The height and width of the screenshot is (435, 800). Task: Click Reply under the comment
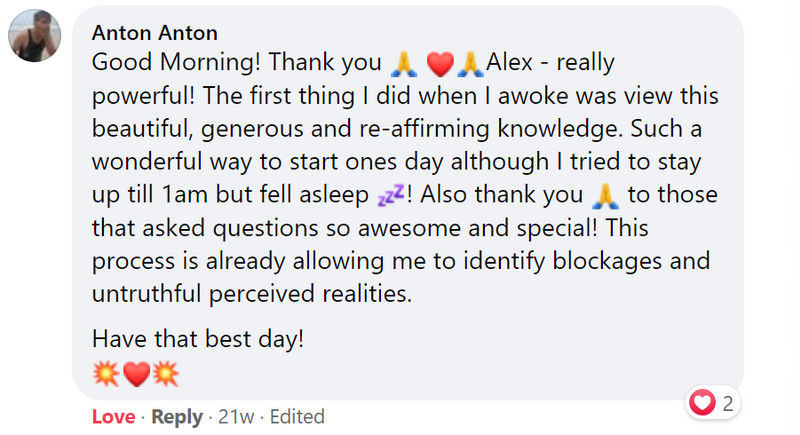176,416
